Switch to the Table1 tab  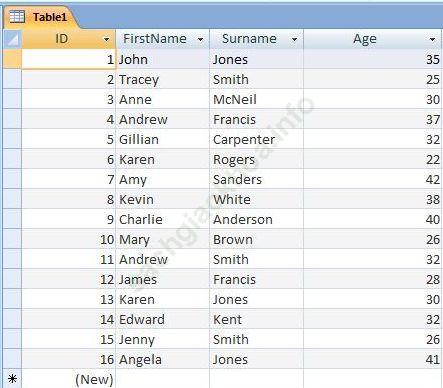[x=40, y=17]
